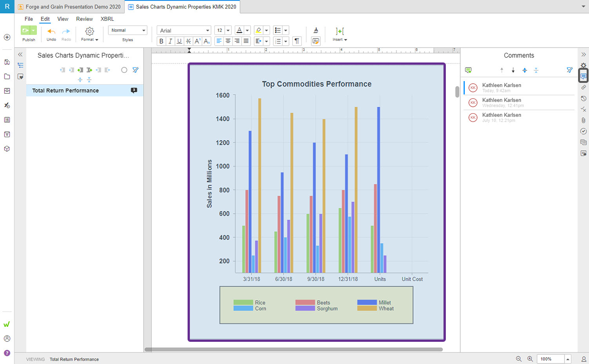
Task: Toggle underline formatting in the toolbar
Action: click(x=179, y=41)
